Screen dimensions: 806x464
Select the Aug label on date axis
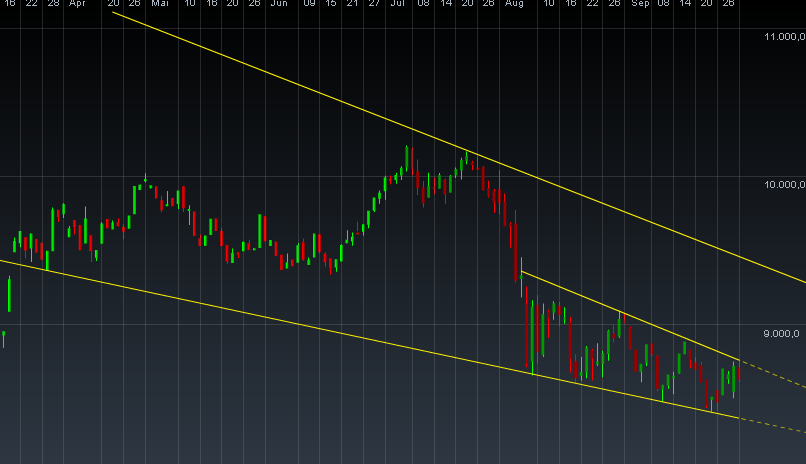click(x=514, y=4)
